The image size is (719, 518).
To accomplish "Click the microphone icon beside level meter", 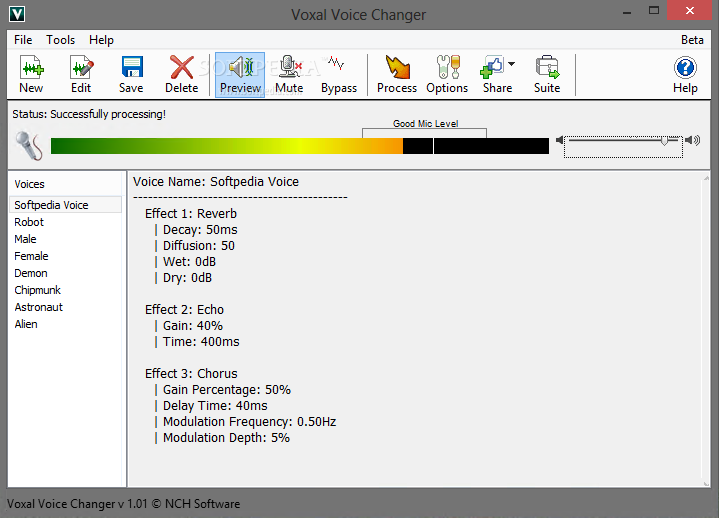I will point(29,146).
